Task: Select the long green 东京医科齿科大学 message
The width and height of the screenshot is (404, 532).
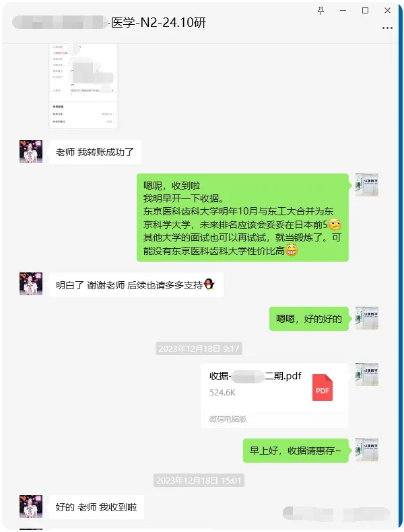Action: click(242, 217)
